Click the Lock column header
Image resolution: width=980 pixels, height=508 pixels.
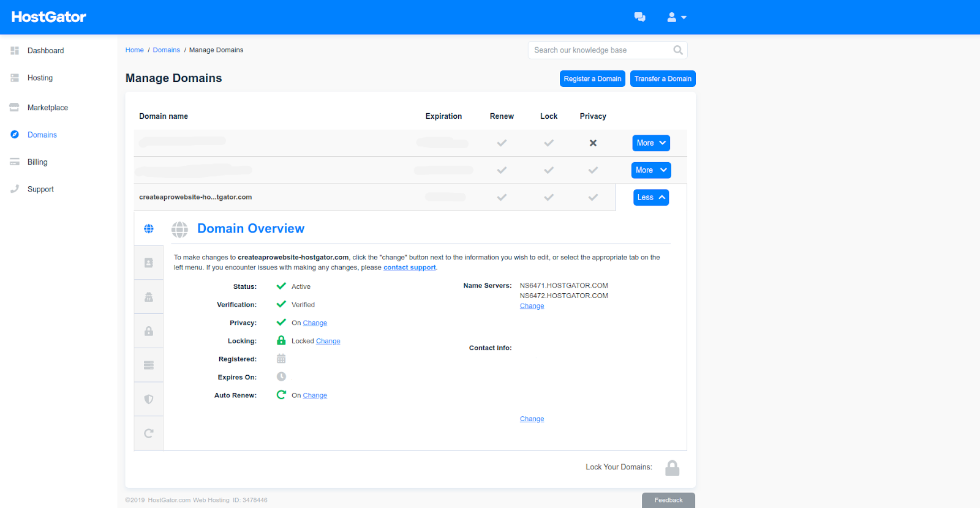click(x=549, y=116)
